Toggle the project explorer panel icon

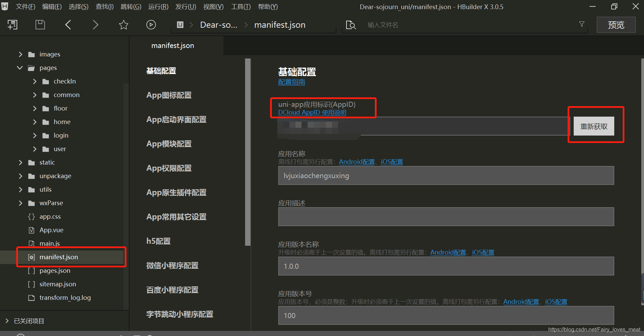[x=13, y=24]
